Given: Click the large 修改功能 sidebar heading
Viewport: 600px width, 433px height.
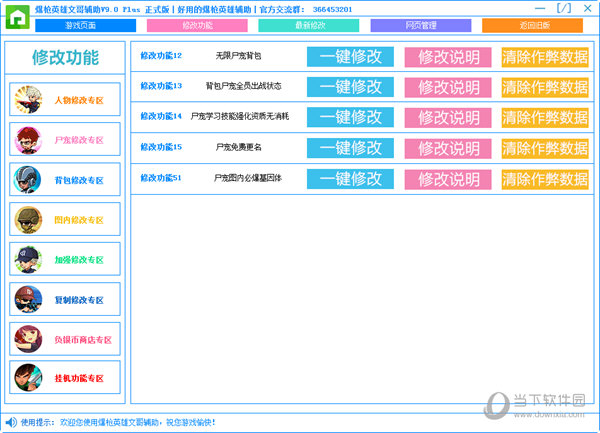Looking at the screenshot, I should tap(65, 58).
